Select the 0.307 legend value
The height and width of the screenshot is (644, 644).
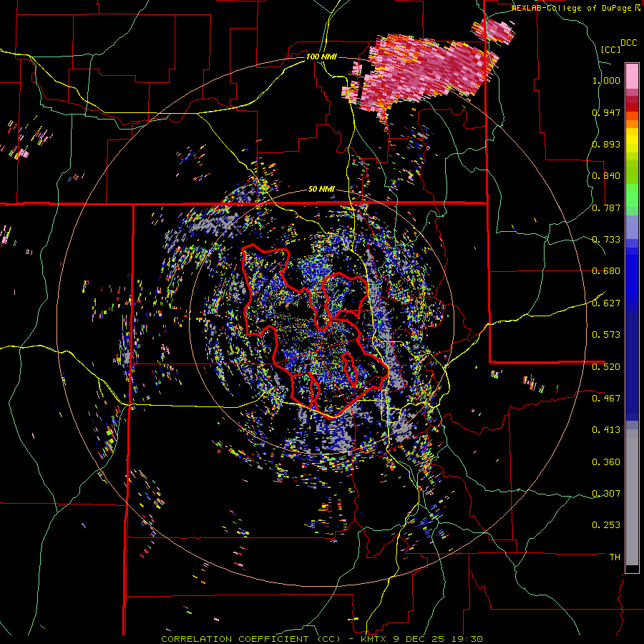point(606,494)
